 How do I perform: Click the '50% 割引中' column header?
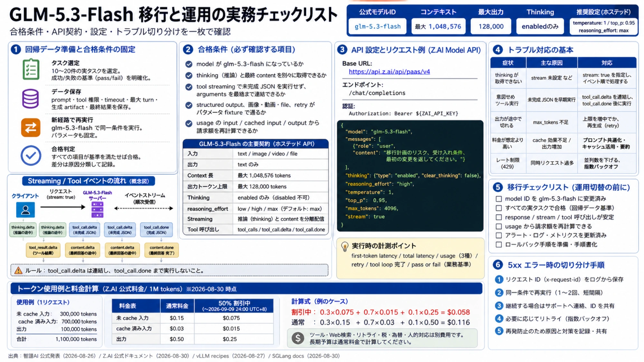[234, 306]
